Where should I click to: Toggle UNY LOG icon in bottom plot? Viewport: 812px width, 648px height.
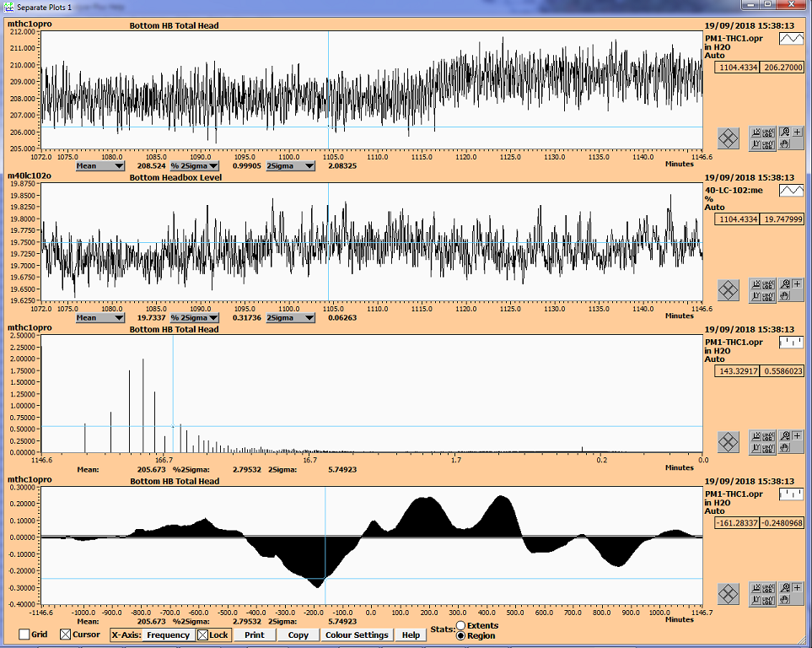coord(769,600)
